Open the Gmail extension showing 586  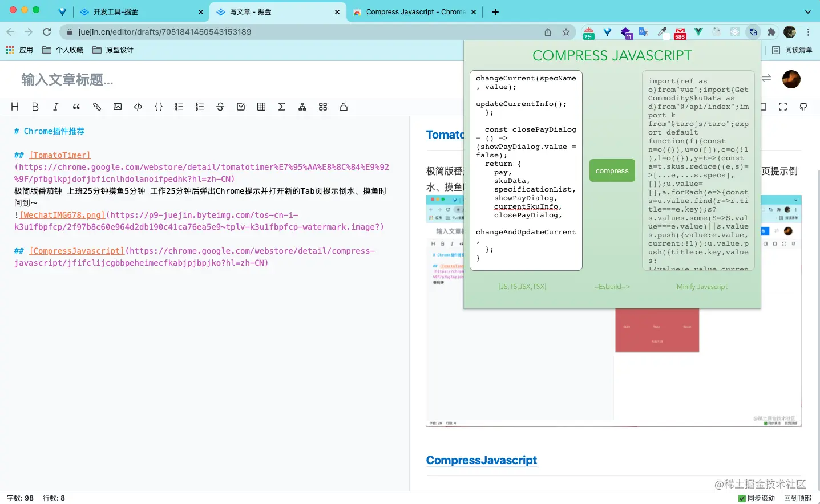coord(680,32)
